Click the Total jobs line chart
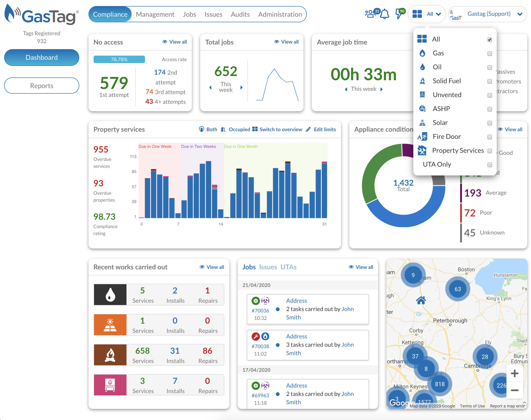Image resolution: width=531 pixels, height=420 pixels. [x=277, y=84]
